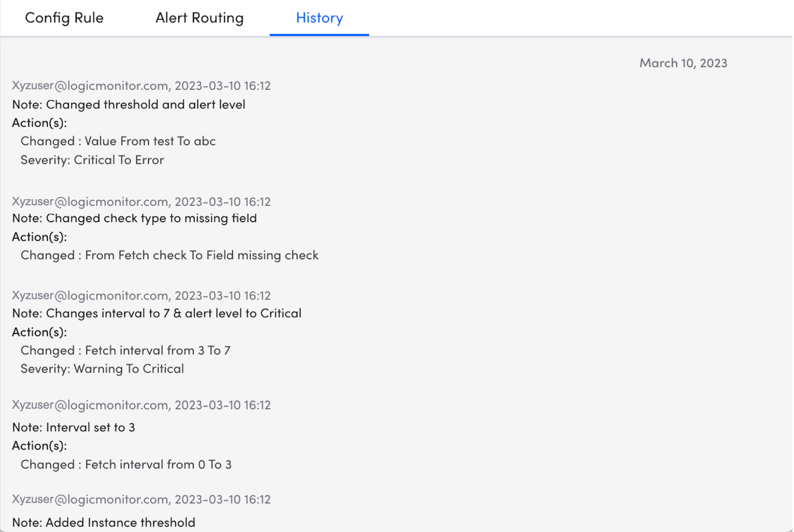Click the note "Changed threshold and alert level"
The height and width of the screenshot is (532, 794).
(128, 104)
